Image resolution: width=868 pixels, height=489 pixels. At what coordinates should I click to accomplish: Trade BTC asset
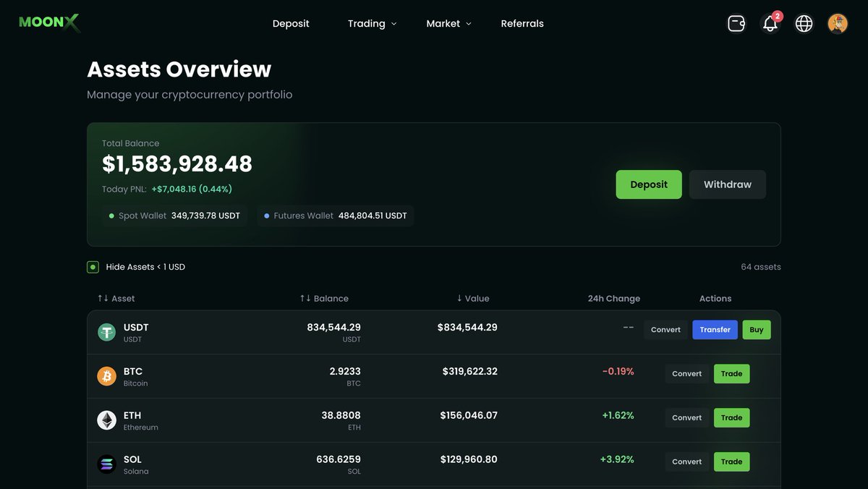coord(732,374)
